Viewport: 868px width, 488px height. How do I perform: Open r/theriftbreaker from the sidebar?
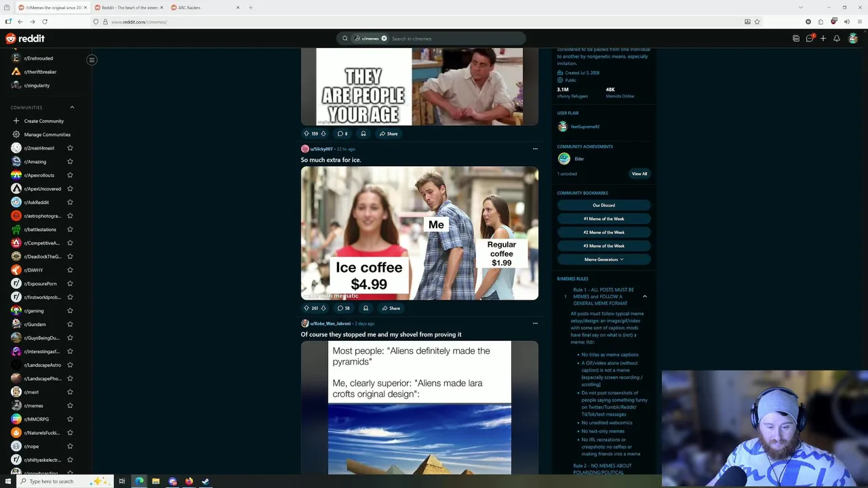(40, 72)
